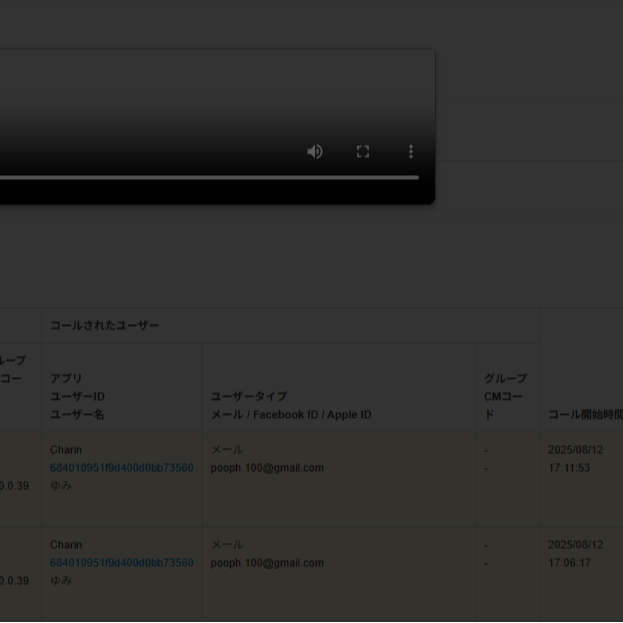Screen dimensions: 623x623
Task: Click the 2025/08/12 17:11:53 call start time
Action: tap(575, 459)
